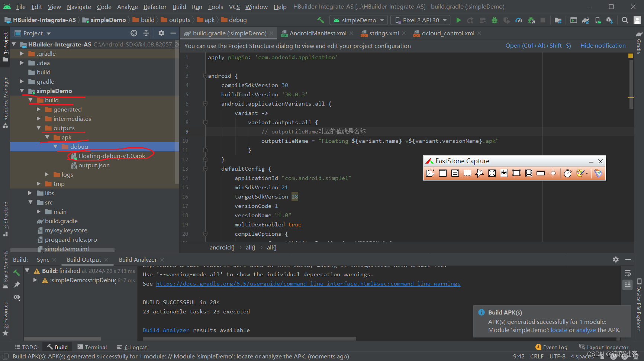Click the Build panel hammer rebuild icon
The width and height of the screenshot is (644, 361).
pos(16,273)
